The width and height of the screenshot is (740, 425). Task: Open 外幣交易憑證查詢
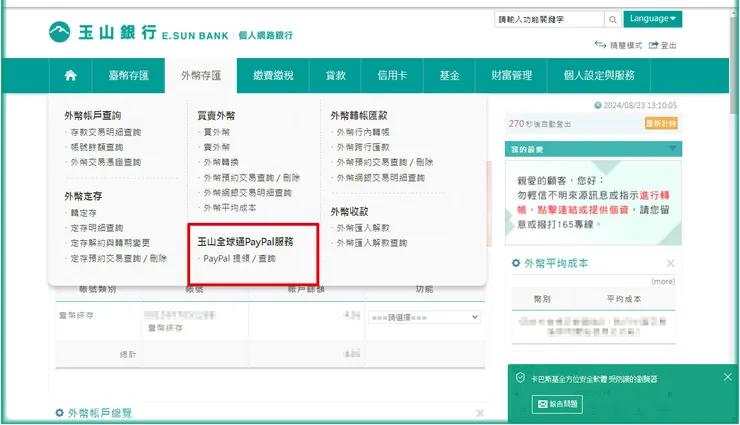106,162
